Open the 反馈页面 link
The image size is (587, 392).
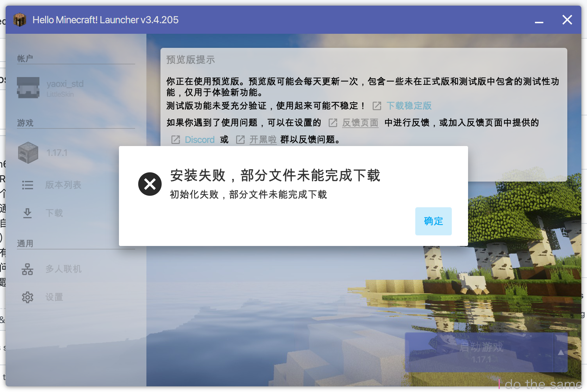pyautogui.click(x=360, y=123)
